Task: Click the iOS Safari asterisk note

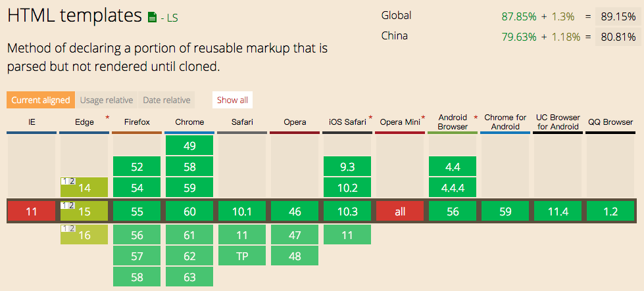Action: [x=370, y=118]
